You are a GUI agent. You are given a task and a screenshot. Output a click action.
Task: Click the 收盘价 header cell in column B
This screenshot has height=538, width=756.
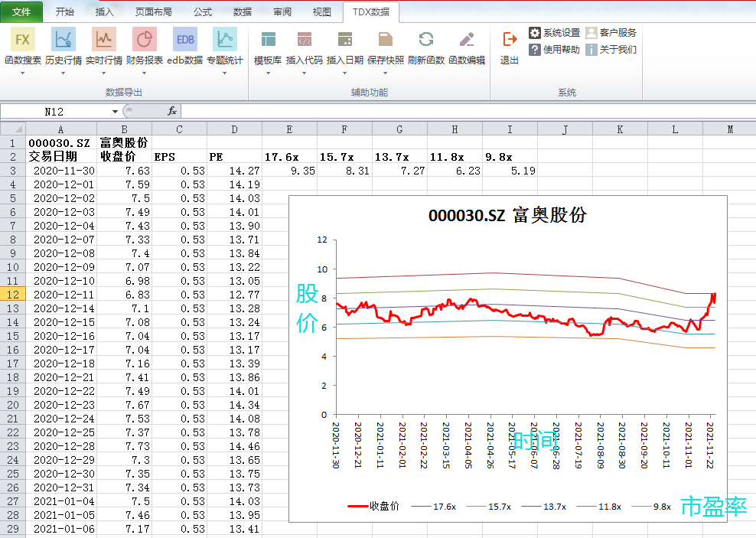124,157
